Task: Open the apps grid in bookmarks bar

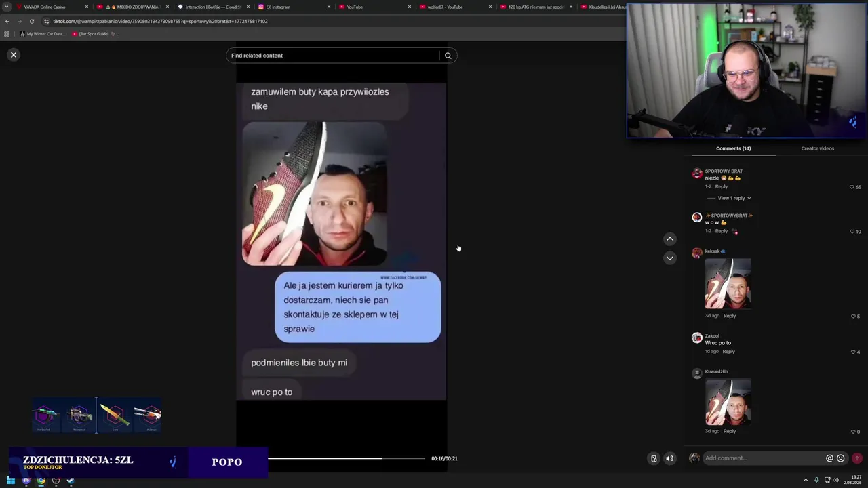Action: point(7,34)
